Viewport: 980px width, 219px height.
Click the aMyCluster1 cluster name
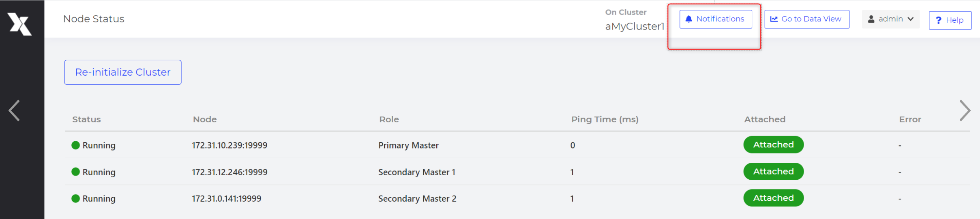635,26
